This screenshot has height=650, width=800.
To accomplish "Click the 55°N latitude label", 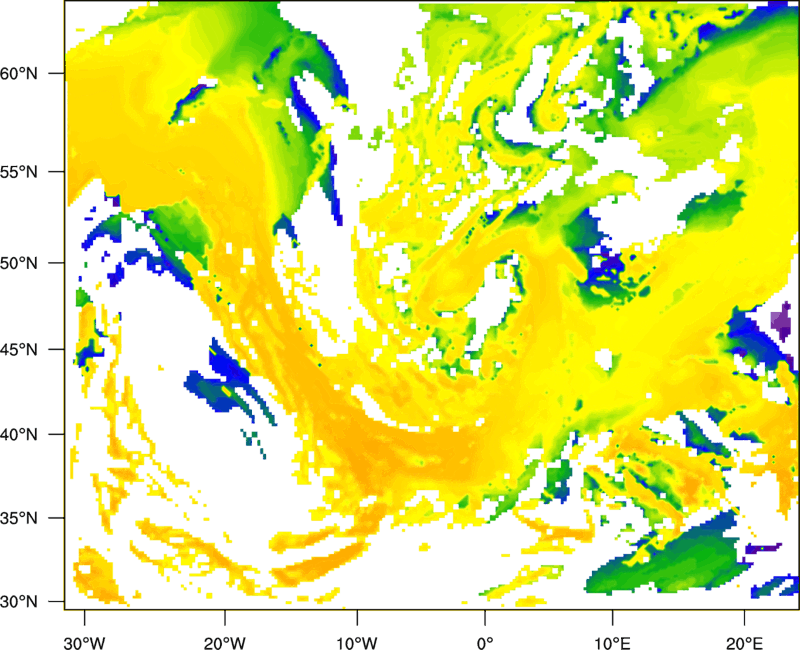I will pos(19,172).
